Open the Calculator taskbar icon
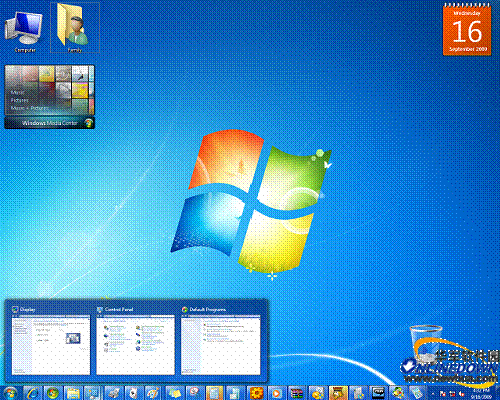Viewport: 500px width, 400px height. (x=214, y=393)
